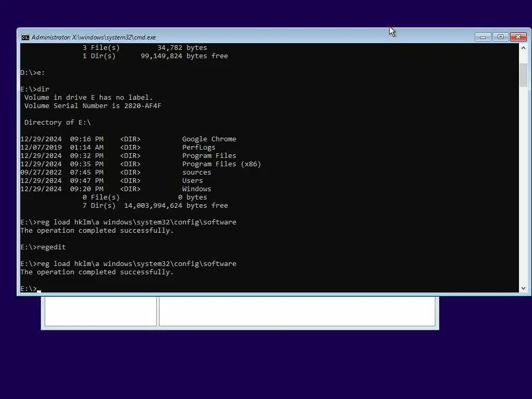
Task: Click left pane of window behind cmd
Action: pos(101,311)
